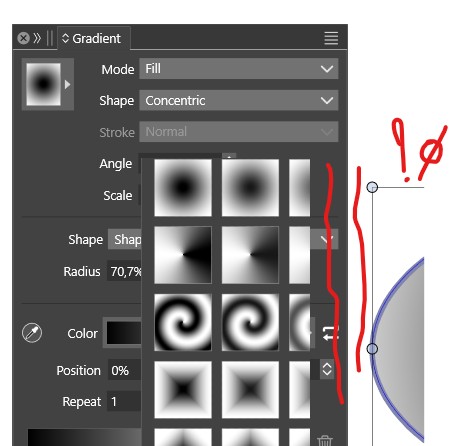Open the Mode dropdown showing Fill
Screen dimensions: 449x446
(239, 69)
